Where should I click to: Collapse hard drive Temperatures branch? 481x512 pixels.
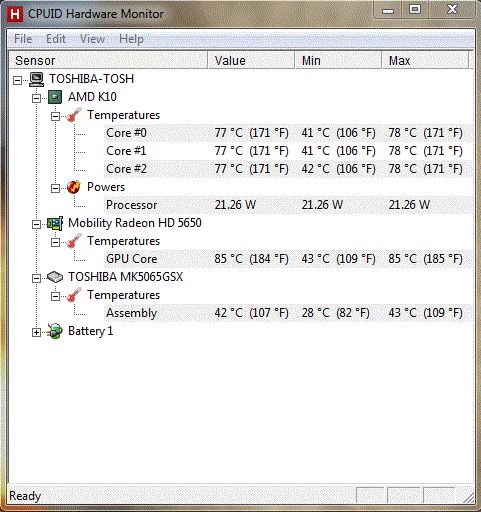point(55,296)
